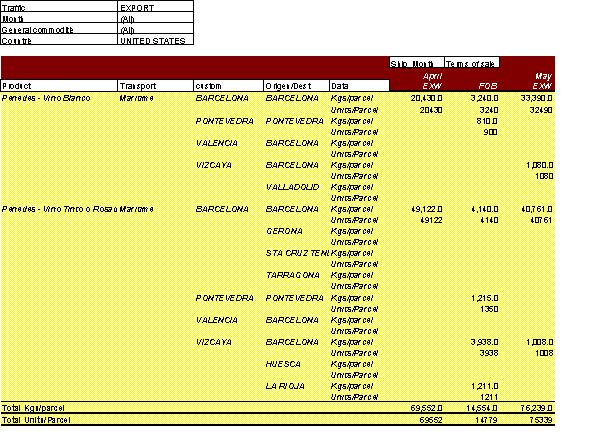589x436 pixels.
Task: Click the HUESCA origin cell
Action: 283,364
